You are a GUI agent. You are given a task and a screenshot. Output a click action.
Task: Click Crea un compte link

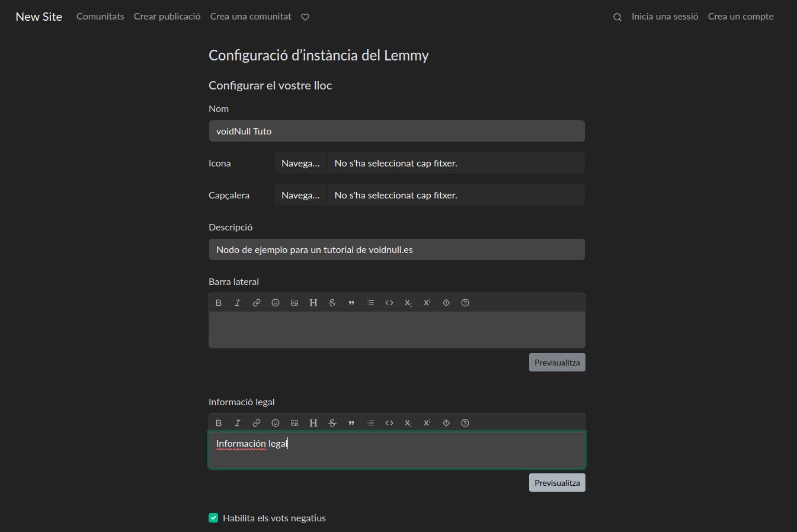[x=741, y=17]
